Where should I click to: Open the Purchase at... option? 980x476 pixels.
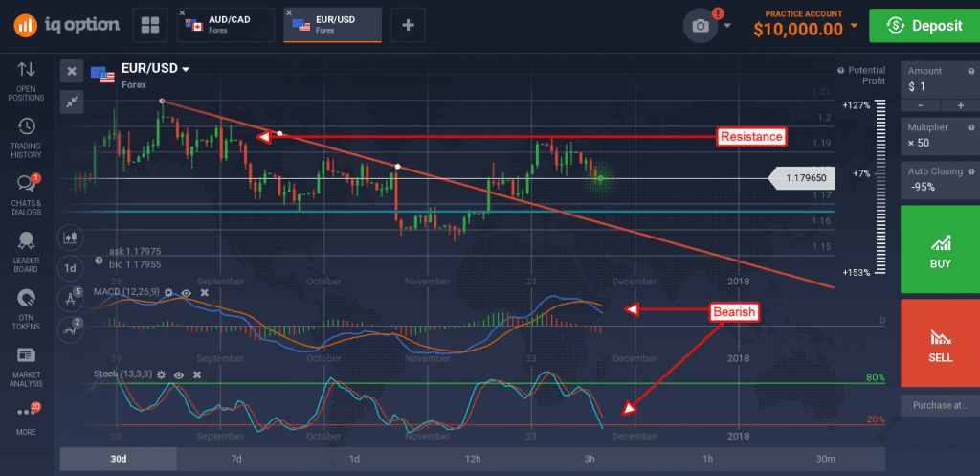pyautogui.click(x=940, y=405)
